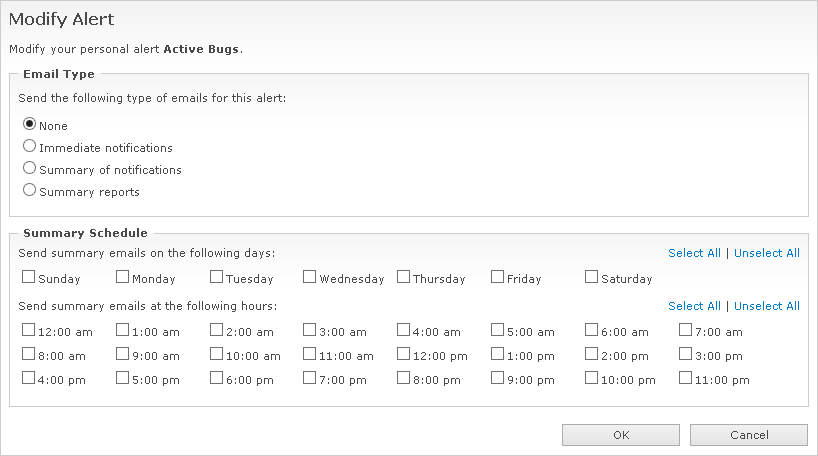Click Select All for hours
The height and width of the screenshot is (456, 818).
(x=694, y=306)
